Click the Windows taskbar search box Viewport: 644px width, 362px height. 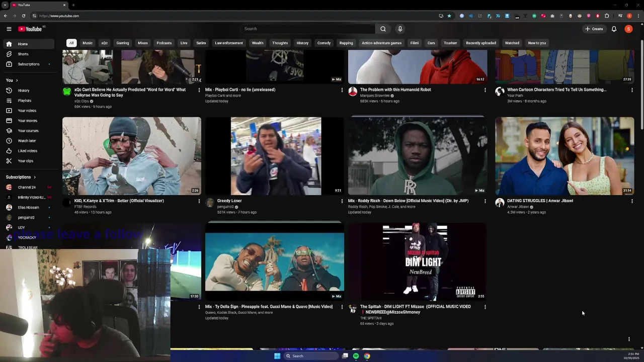tap(311, 356)
